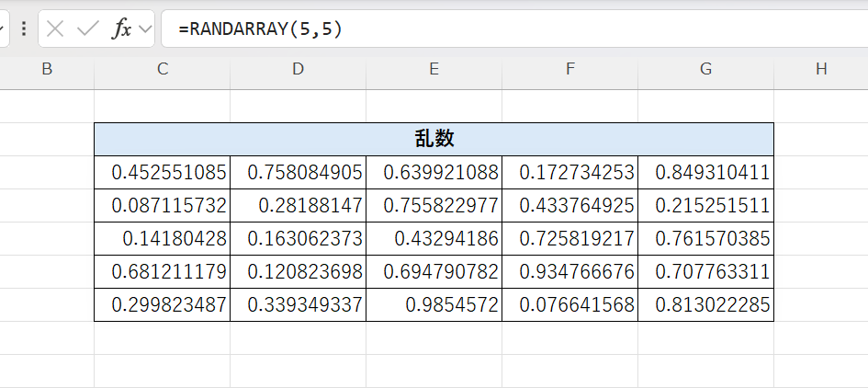Click the cell with value 0.813022285
This screenshot has width=868, height=388.
[x=705, y=305]
